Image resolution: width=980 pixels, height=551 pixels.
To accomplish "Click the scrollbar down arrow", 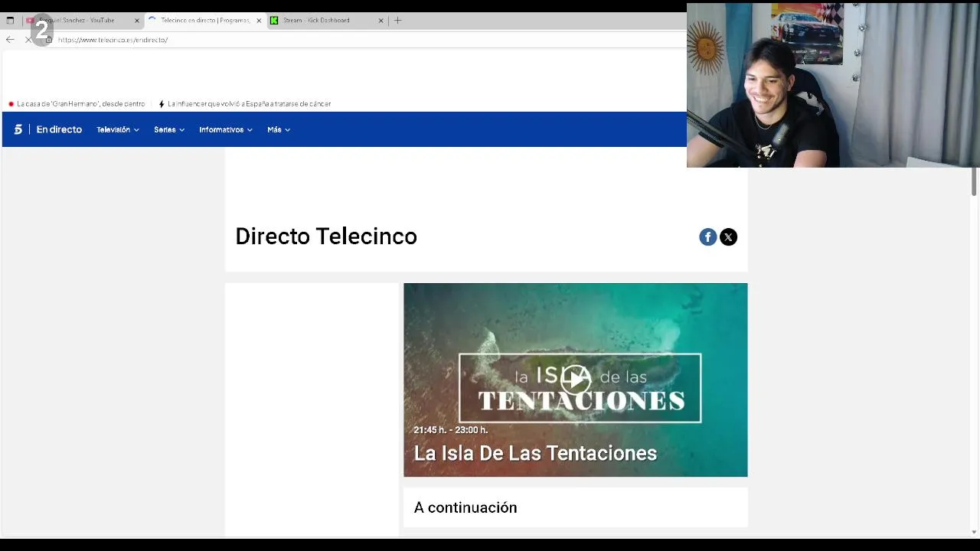I will [974, 532].
